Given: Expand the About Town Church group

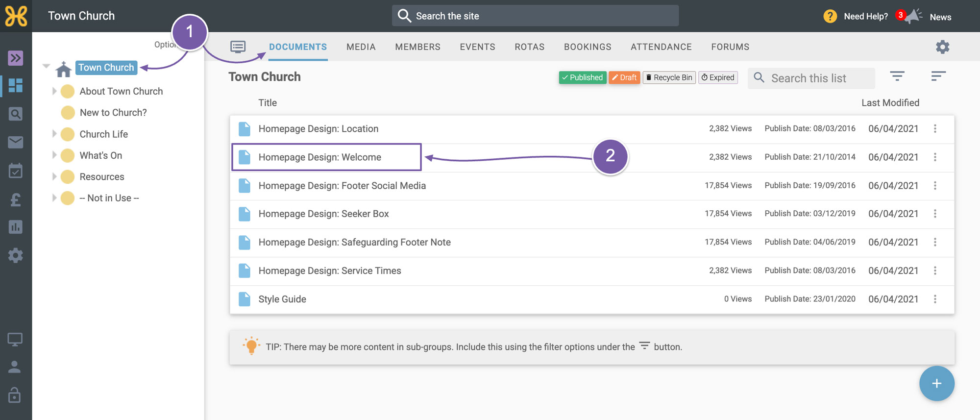Looking at the screenshot, I should (54, 91).
